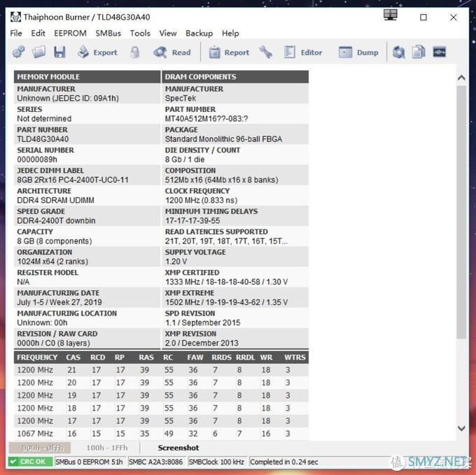Open the View menu
Image resolution: width=476 pixels, height=475 pixels.
point(168,33)
